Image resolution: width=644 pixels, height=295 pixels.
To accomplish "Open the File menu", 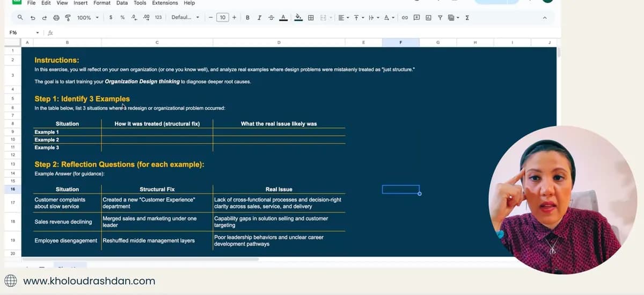I will click(x=32, y=3).
